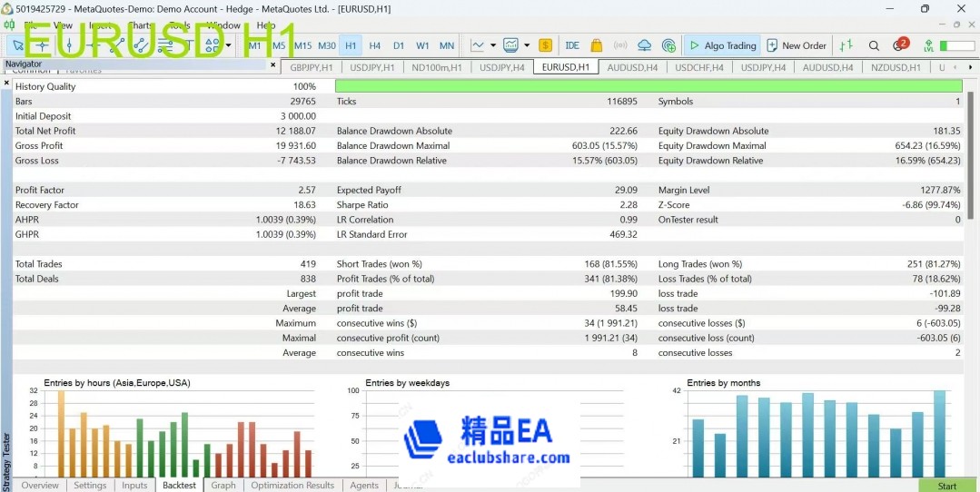Toggle Algo Trading on or off
Image resolution: width=980 pixels, height=492 pixels.
coord(722,45)
